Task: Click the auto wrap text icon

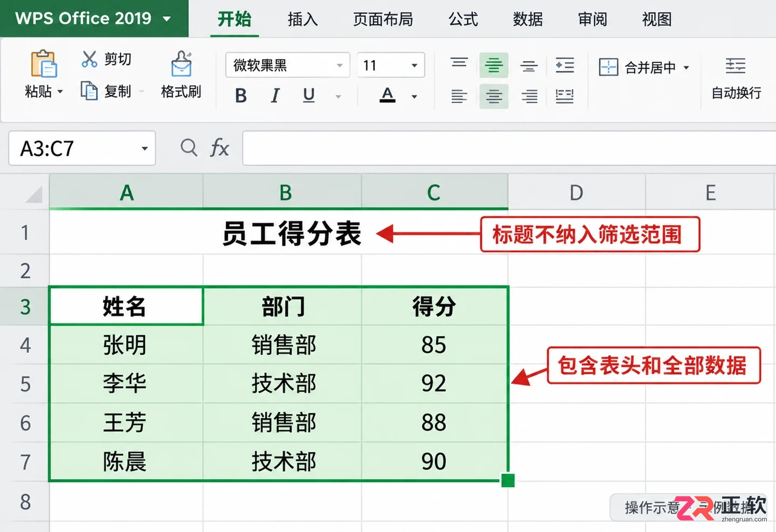Action: coord(736,66)
